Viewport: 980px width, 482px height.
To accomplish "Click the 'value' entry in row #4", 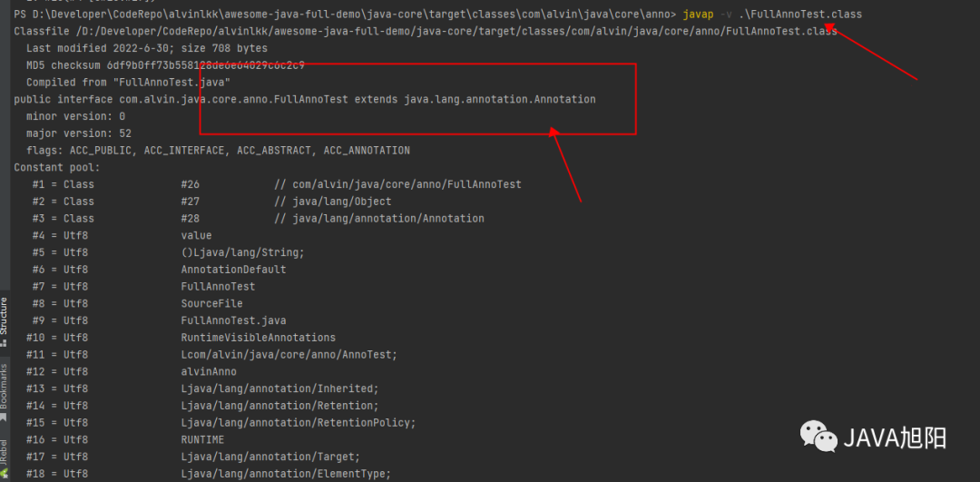I will [196, 236].
